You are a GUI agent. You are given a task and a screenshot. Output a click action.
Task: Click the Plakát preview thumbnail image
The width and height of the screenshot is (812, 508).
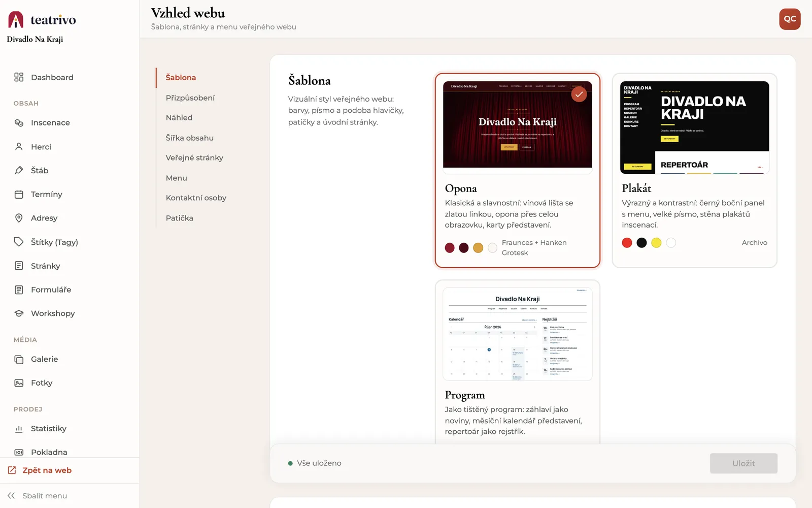(694, 128)
